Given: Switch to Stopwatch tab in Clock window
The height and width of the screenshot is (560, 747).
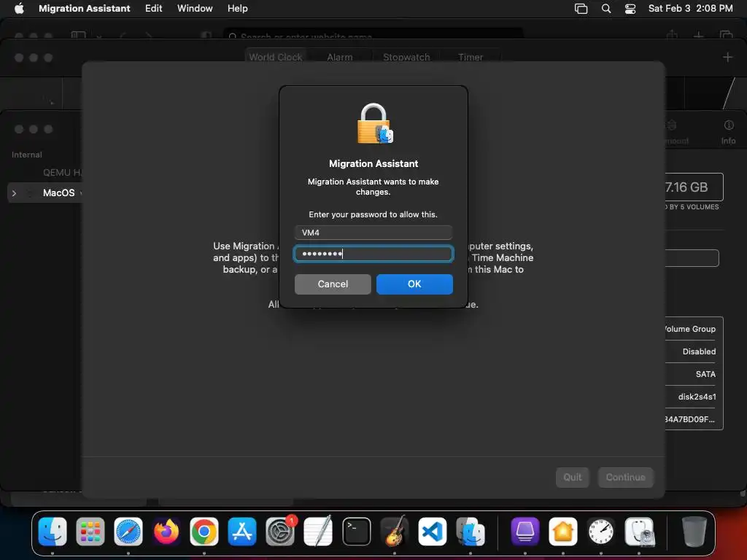Looking at the screenshot, I should coord(406,57).
